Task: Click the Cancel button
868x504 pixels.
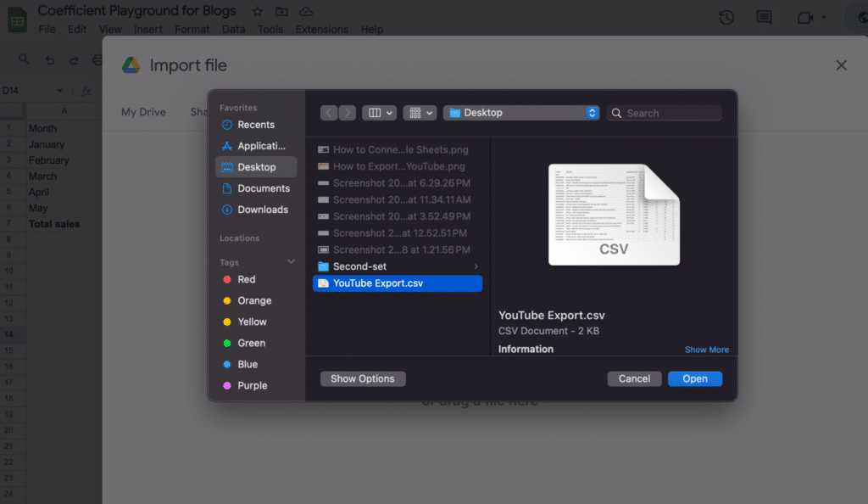Action: point(634,378)
